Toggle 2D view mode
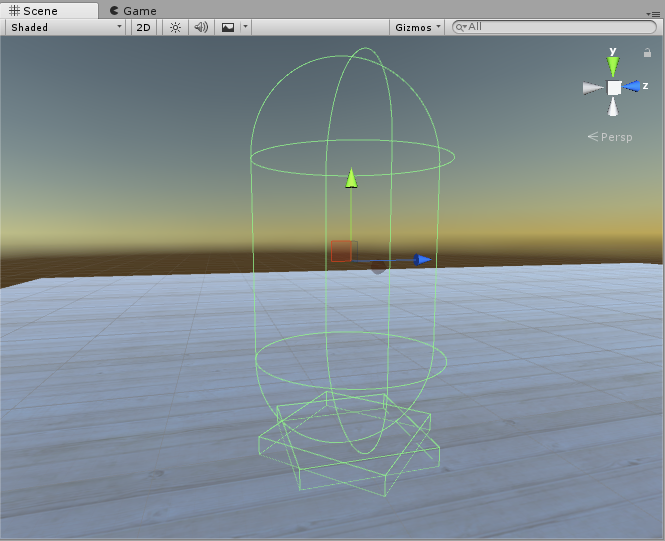The height and width of the screenshot is (541, 665). tap(143, 28)
